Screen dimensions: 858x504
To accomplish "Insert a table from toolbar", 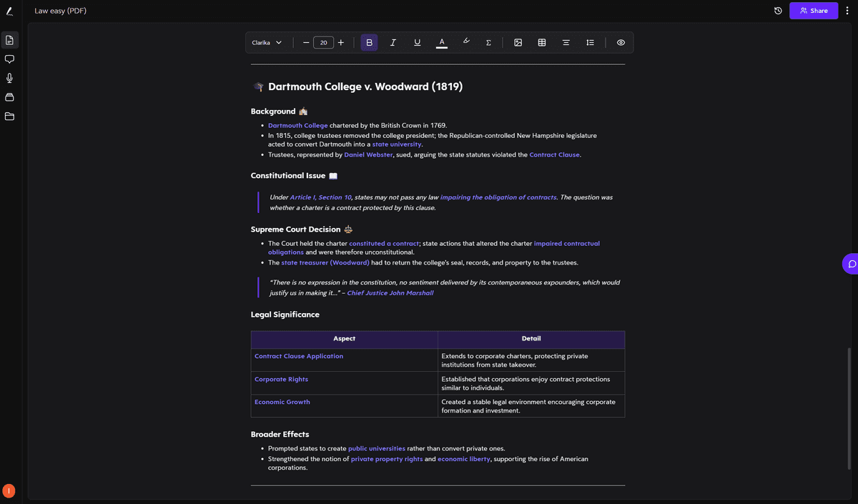I will coord(542,42).
